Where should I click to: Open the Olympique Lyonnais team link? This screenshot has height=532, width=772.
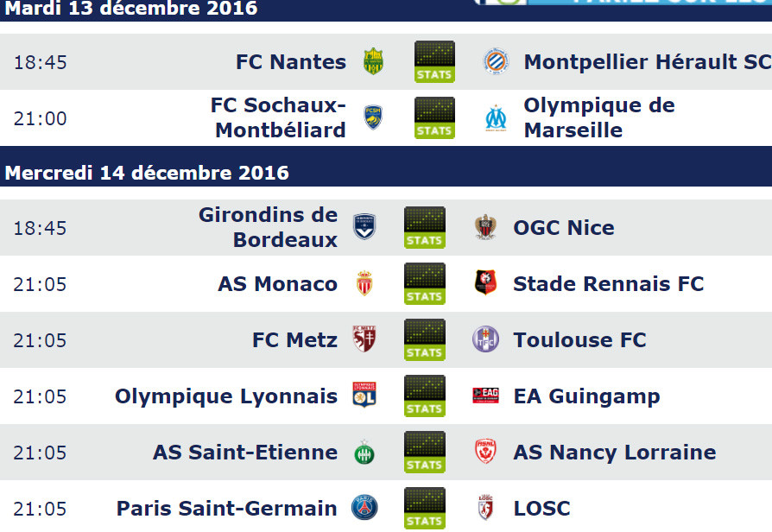click(226, 396)
